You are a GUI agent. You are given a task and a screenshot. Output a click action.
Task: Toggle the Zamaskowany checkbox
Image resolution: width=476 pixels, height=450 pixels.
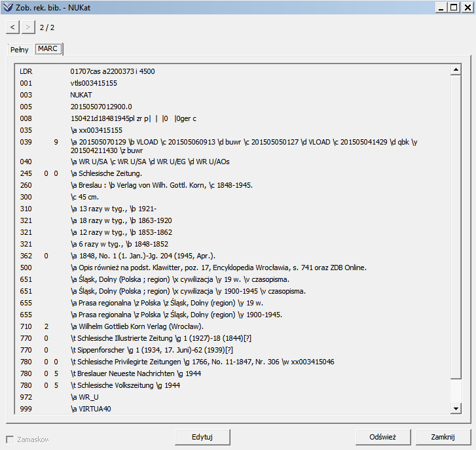click(x=10, y=440)
